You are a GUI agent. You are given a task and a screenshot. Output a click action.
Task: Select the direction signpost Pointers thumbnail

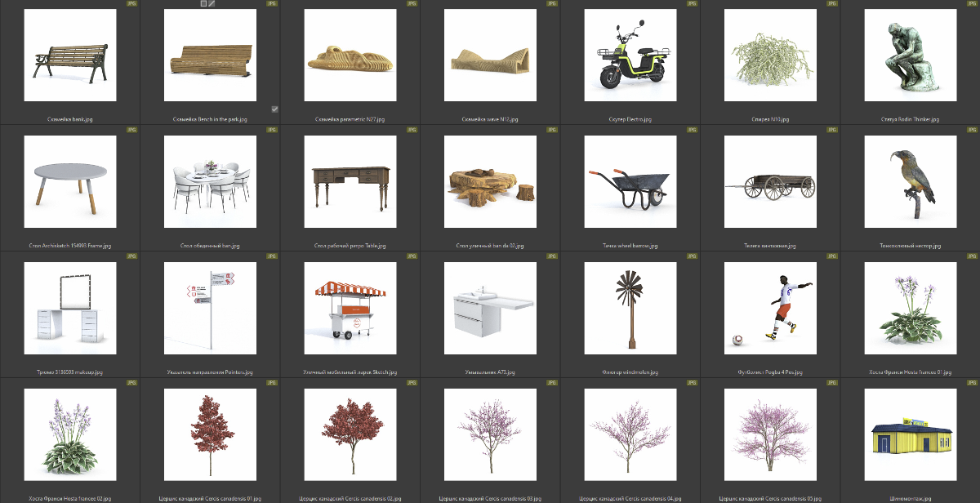click(210, 309)
